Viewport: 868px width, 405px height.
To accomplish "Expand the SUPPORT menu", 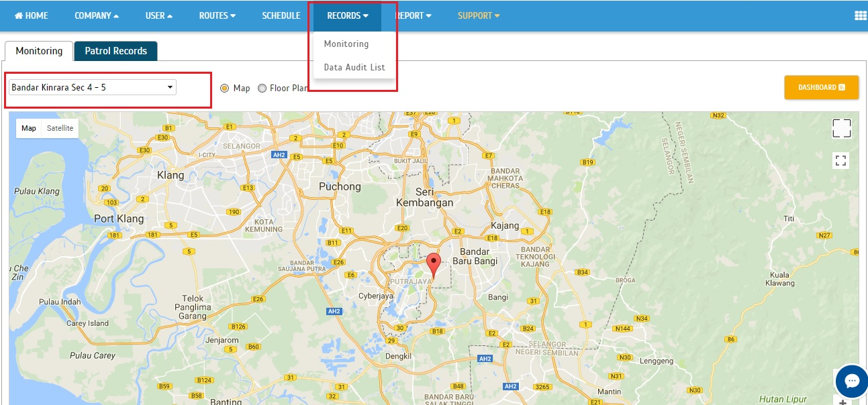I will [479, 15].
